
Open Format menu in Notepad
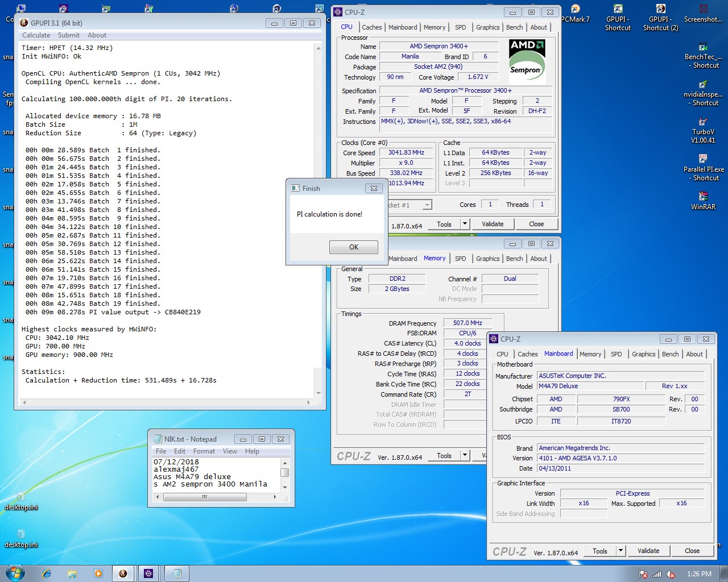pyautogui.click(x=204, y=451)
